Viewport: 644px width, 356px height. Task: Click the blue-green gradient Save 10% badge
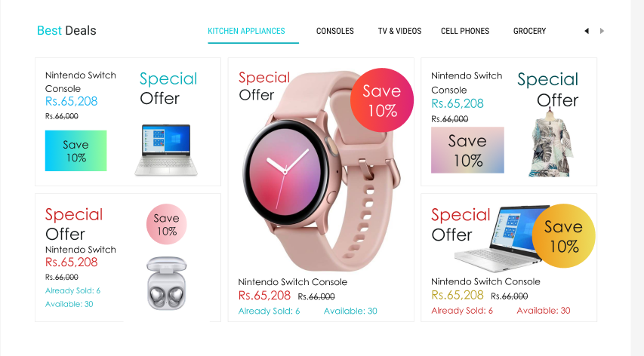point(76,151)
